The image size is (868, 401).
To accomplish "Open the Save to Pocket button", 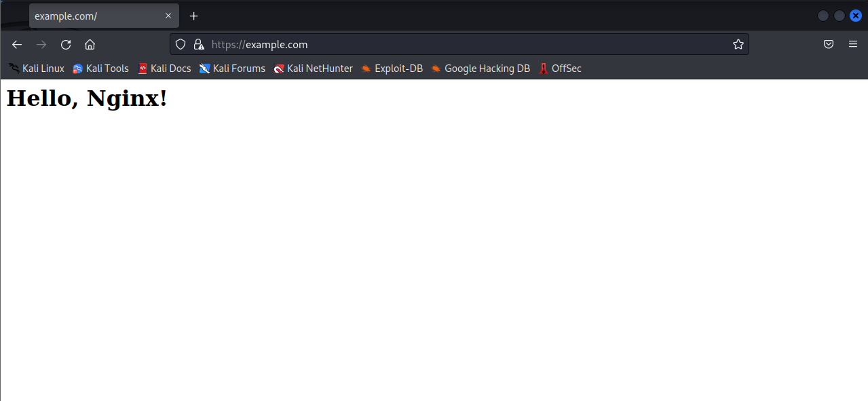I will coord(829,45).
